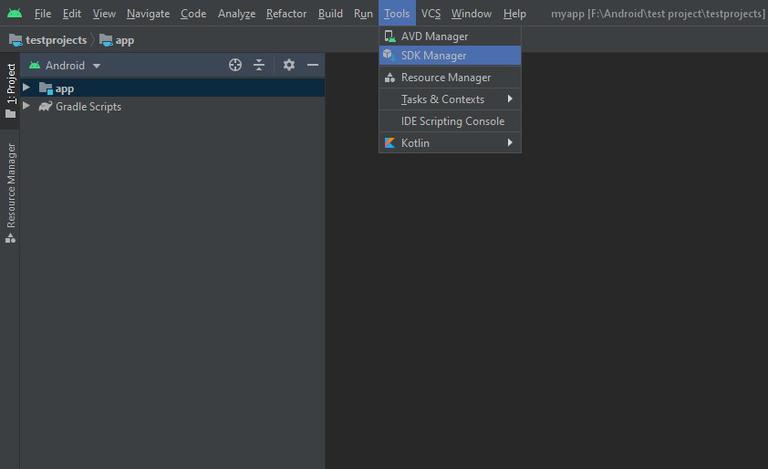The width and height of the screenshot is (768, 469).
Task: Choose IDE Scripting Console
Action: (x=450, y=121)
